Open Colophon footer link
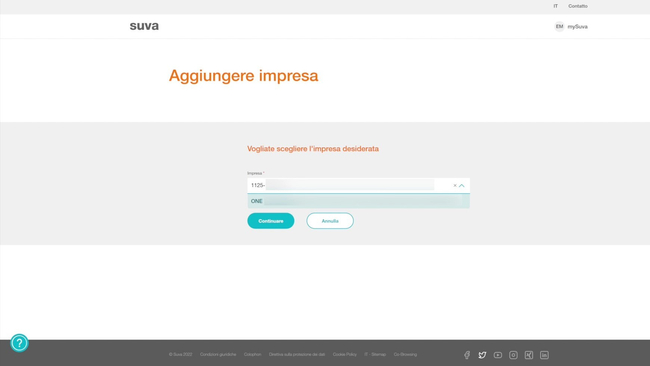 pyautogui.click(x=252, y=354)
